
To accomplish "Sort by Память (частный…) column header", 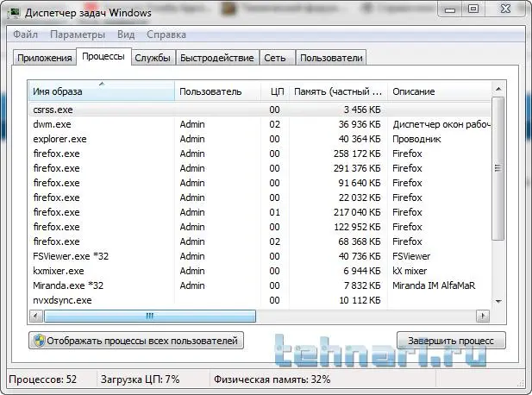I will point(338,91).
